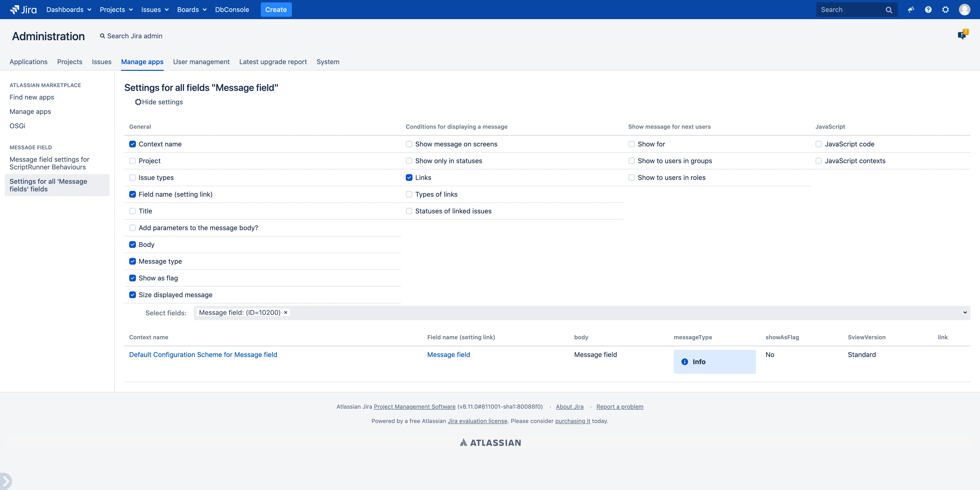The width and height of the screenshot is (980, 490).
Task: Enable Statuses of linked issues checkbox
Action: [x=409, y=211]
